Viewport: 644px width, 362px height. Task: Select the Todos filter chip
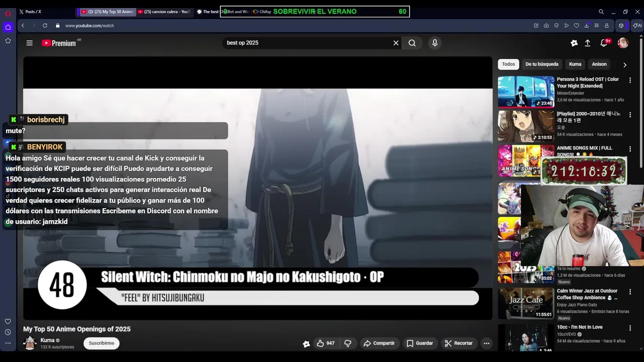pyautogui.click(x=508, y=64)
